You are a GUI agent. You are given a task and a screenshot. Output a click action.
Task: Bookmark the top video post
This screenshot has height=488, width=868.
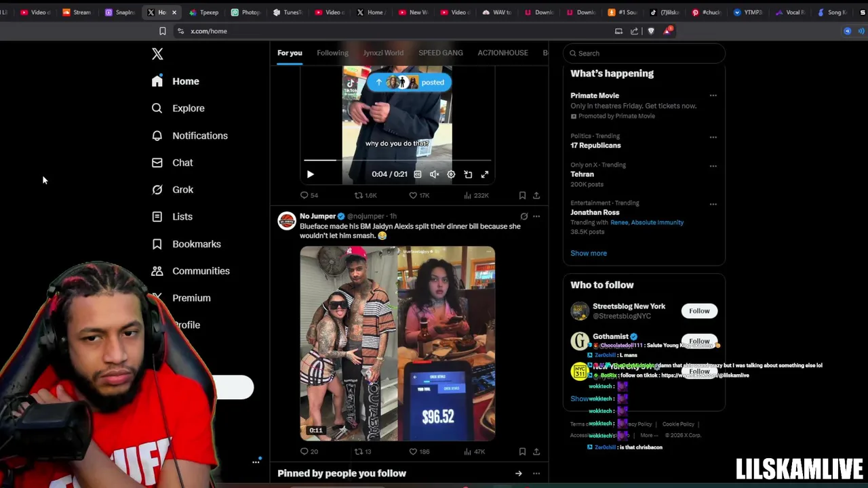point(522,195)
